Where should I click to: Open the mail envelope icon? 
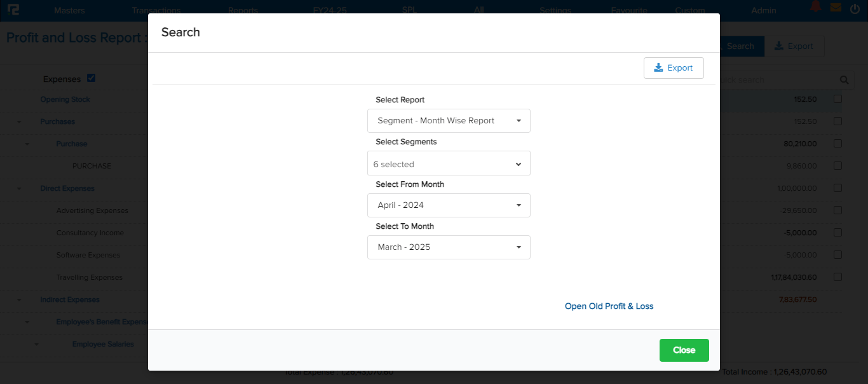pyautogui.click(x=836, y=8)
